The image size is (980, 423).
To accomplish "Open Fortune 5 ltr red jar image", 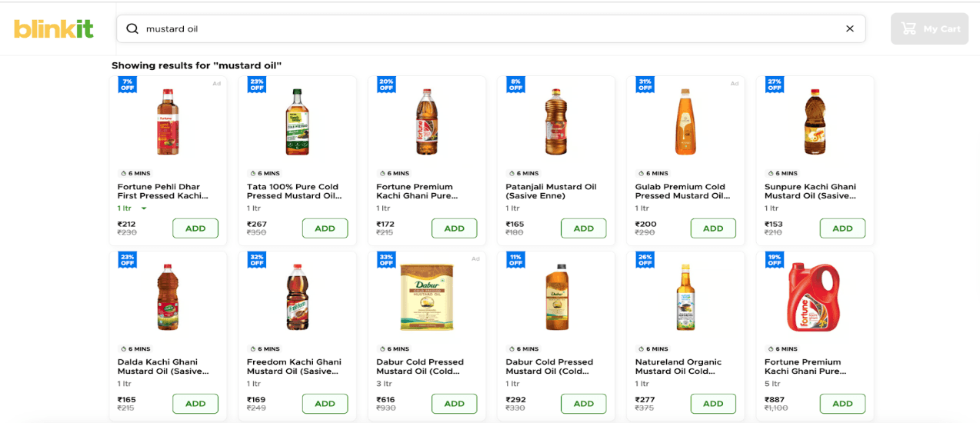I will pos(815,298).
